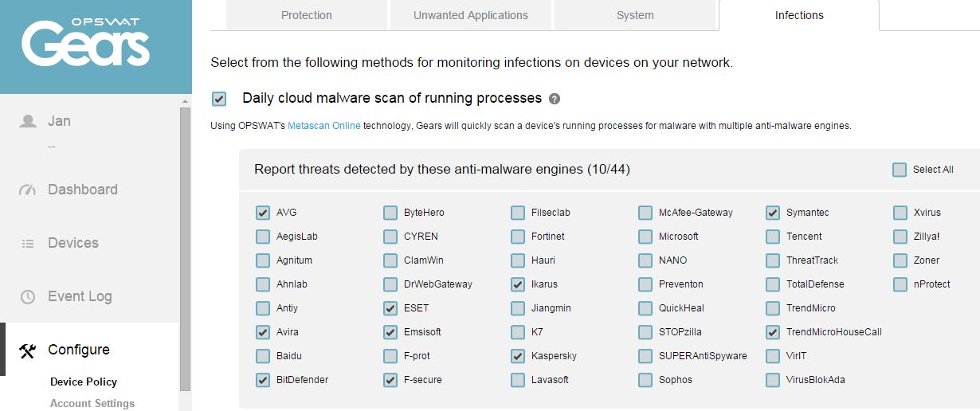
Task: Uncheck the Ikarus engine
Action: click(x=518, y=284)
